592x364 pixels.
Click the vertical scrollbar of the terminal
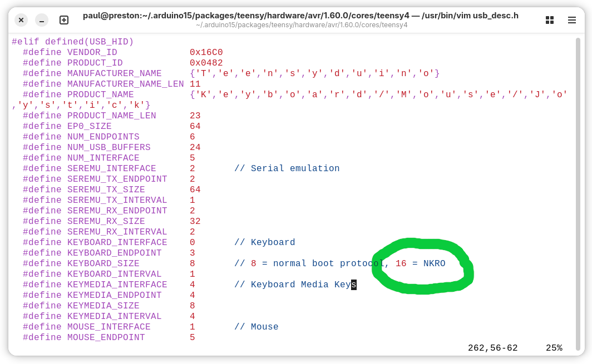coord(578,194)
